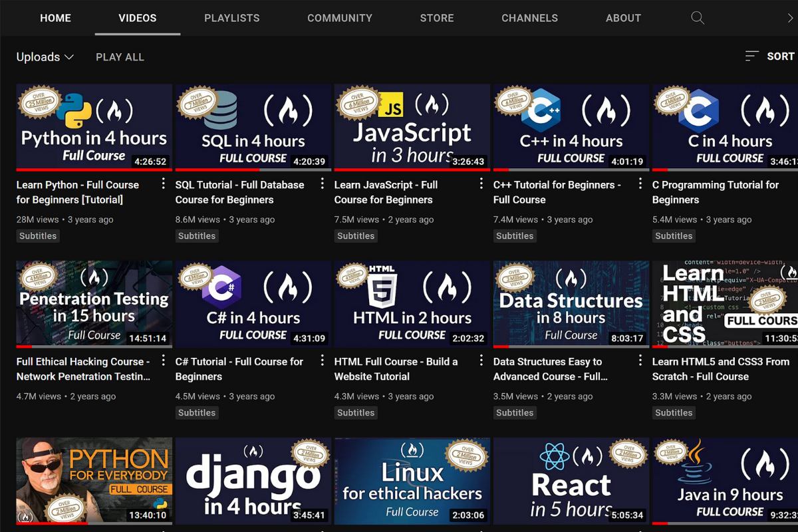Open 'Full Ethical Hacking Course' title link
The width and height of the screenshot is (798, 532).
tap(83, 369)
